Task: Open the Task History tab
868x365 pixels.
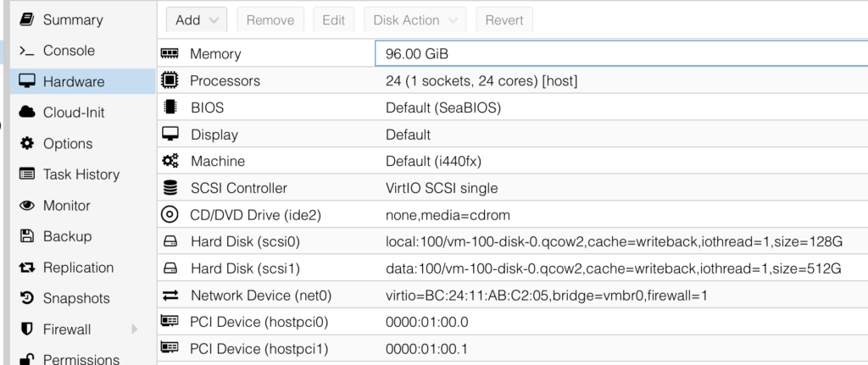Action: pyautogui.click(x=81, y=174)
